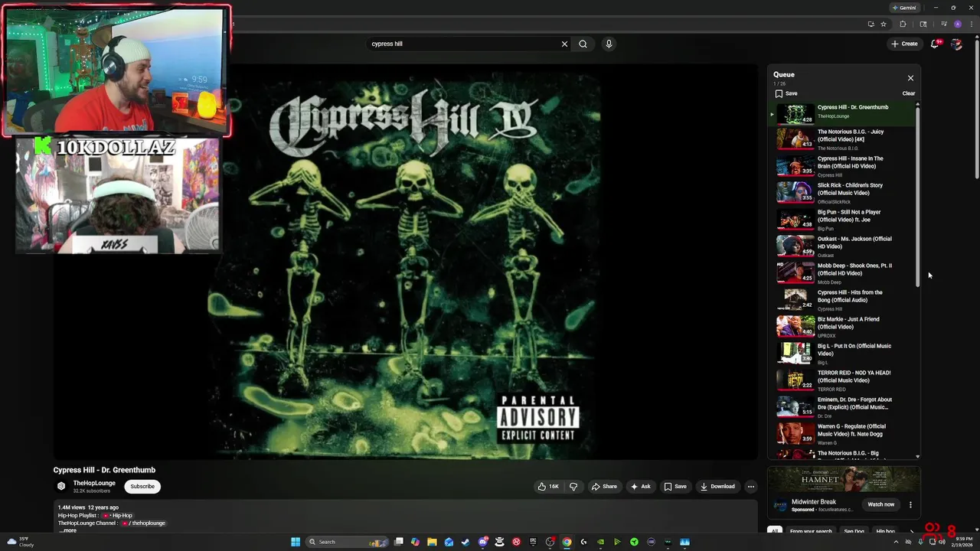
Task: Select the 'All' filter chip
Action: pyautogui.click(x=775, y=531)
